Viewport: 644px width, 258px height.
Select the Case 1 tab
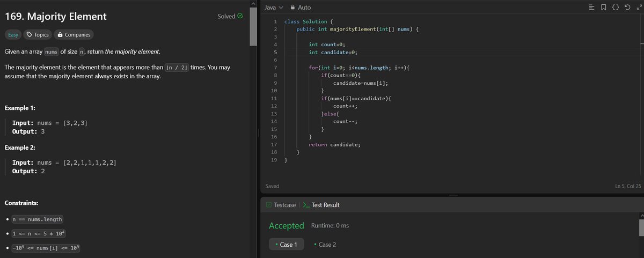[287, 245]
